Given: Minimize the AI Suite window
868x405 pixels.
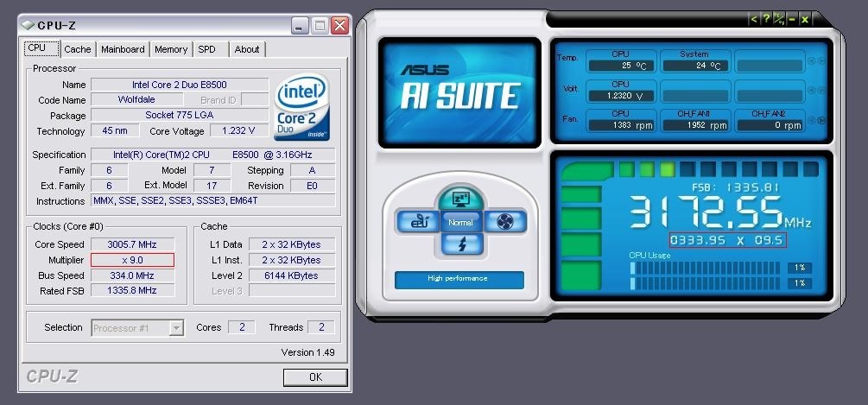Looking at the screenshot, I should 792,19.
